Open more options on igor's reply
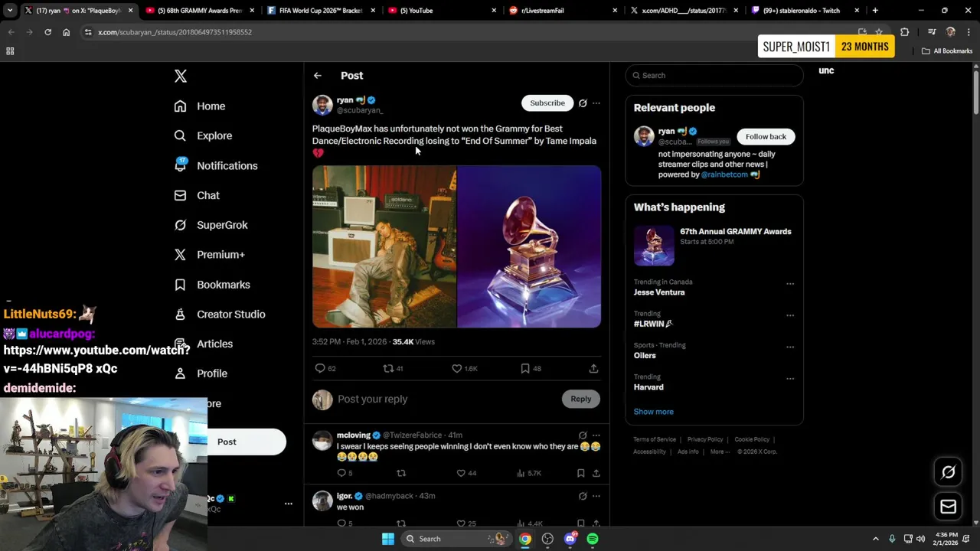This screenshot has width=980, height=551. [596, 496]
